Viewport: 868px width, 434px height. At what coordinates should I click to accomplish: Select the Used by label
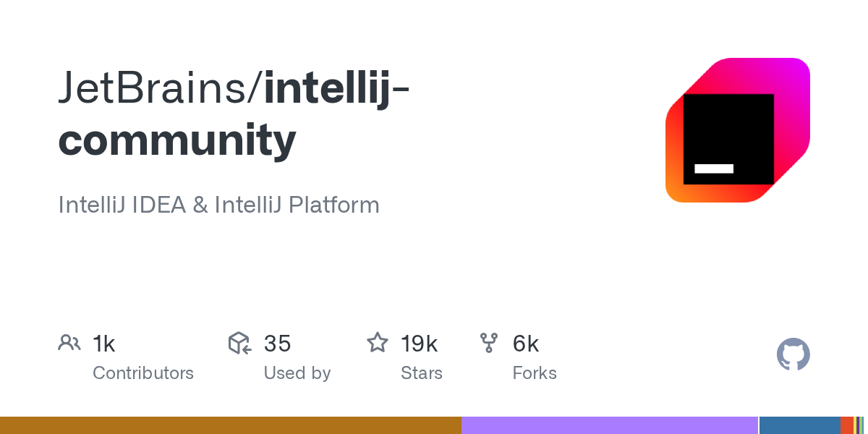pos(297,373)
